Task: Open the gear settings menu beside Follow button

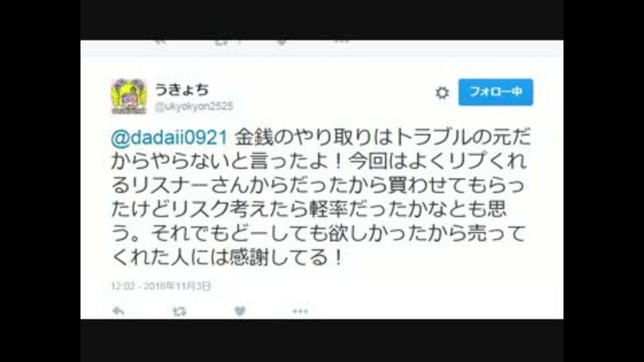Action: [x=442, y=93]
